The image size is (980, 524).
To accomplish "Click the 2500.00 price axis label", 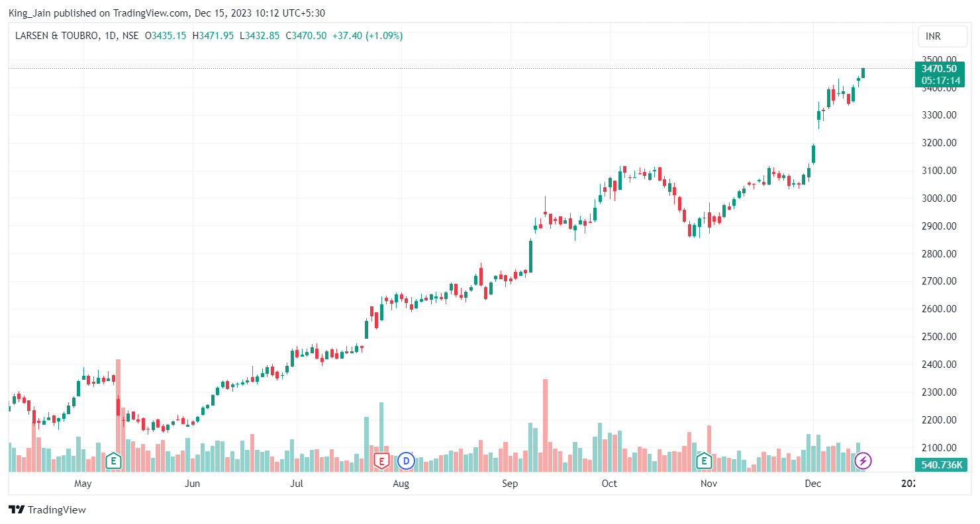I will tap(939, 337).
